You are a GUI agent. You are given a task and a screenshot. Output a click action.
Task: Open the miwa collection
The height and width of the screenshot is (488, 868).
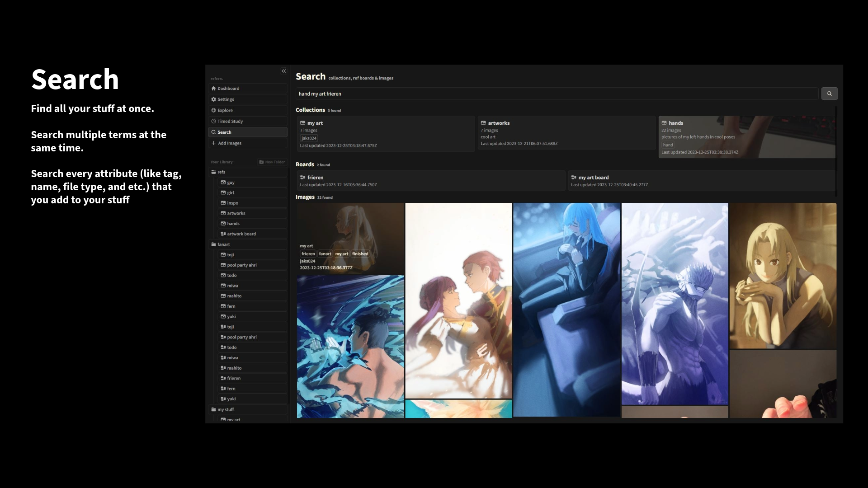253,286
